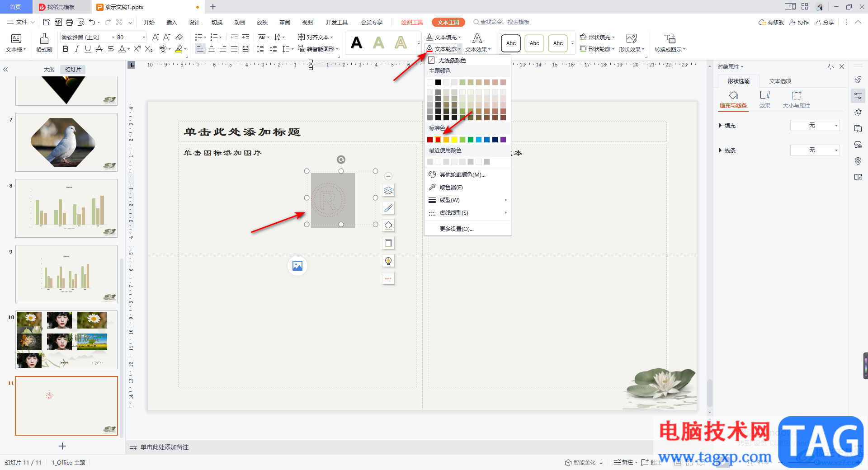Open the Animation (动画) ribbon tab

[240, 22]
